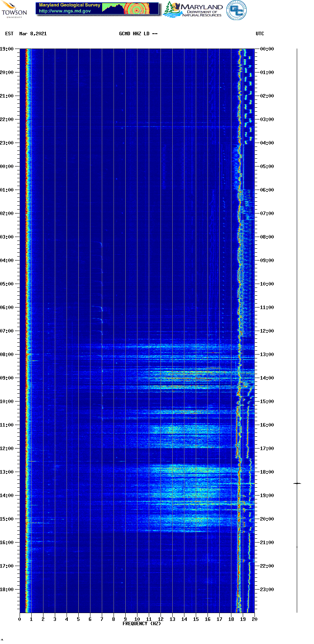Click the Towson University logo
314x644 pixels.
pyautogui.click(x=14, y=9)
